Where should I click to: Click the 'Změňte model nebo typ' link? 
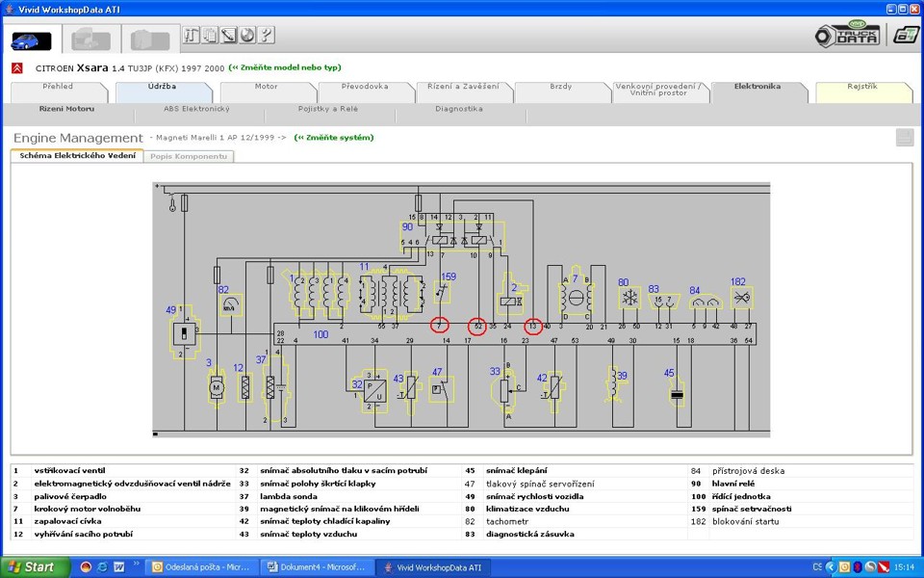[x=285, y=67]
